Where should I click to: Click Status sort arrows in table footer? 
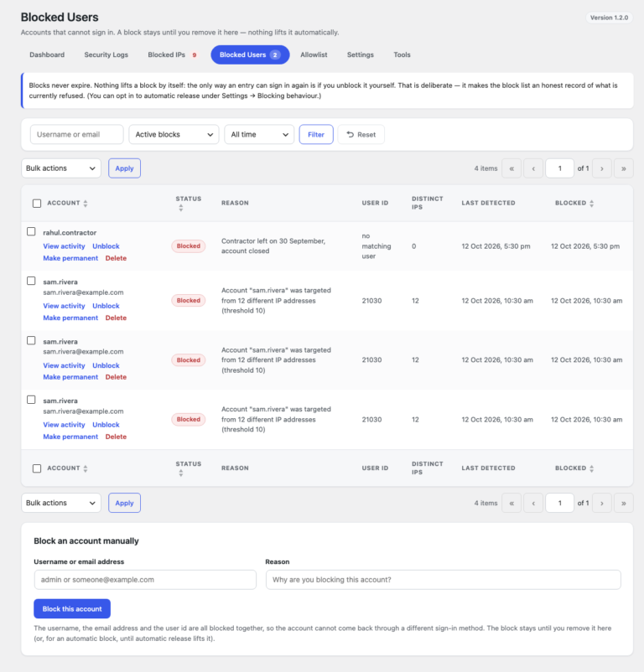181,473
